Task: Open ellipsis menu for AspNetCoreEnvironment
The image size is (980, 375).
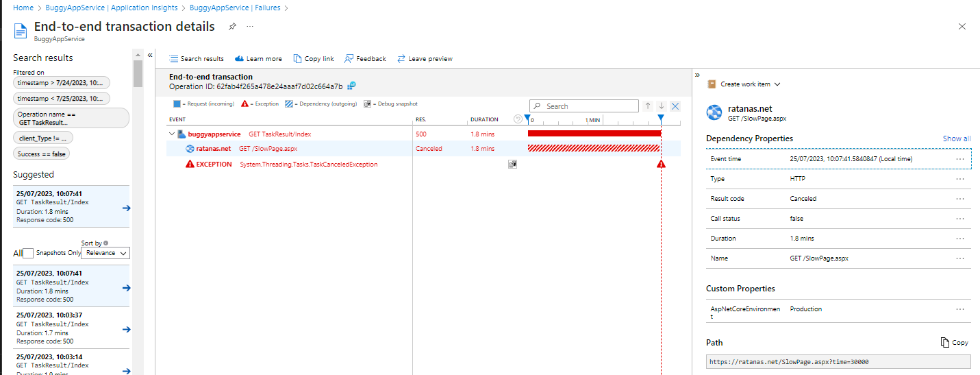Action: pos(960,309)
